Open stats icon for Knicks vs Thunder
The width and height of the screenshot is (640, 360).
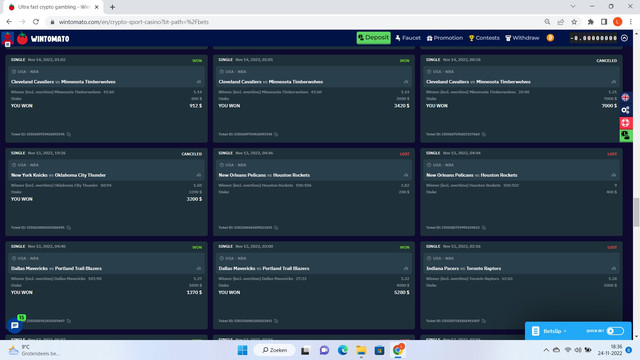pyautogui.click(x=198, y=175)
